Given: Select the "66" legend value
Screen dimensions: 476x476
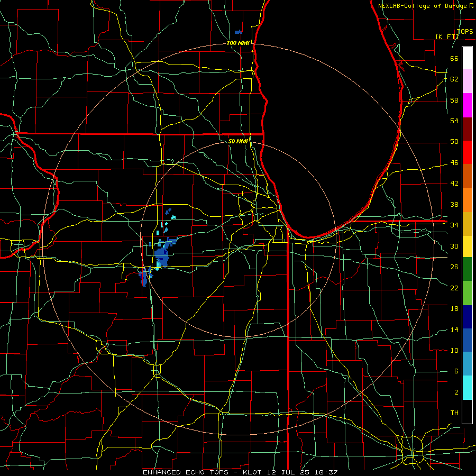Looking at the screenshot, I should 454,58.
